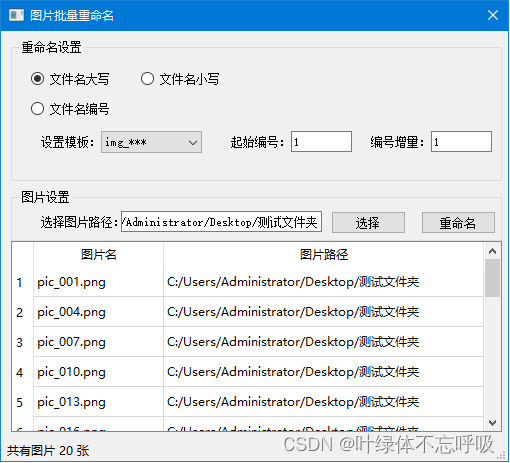Image resolution: width=510 pixels, height=463 pixels.
Task: Click the table scrollbar down arrow
Action: 492,423
